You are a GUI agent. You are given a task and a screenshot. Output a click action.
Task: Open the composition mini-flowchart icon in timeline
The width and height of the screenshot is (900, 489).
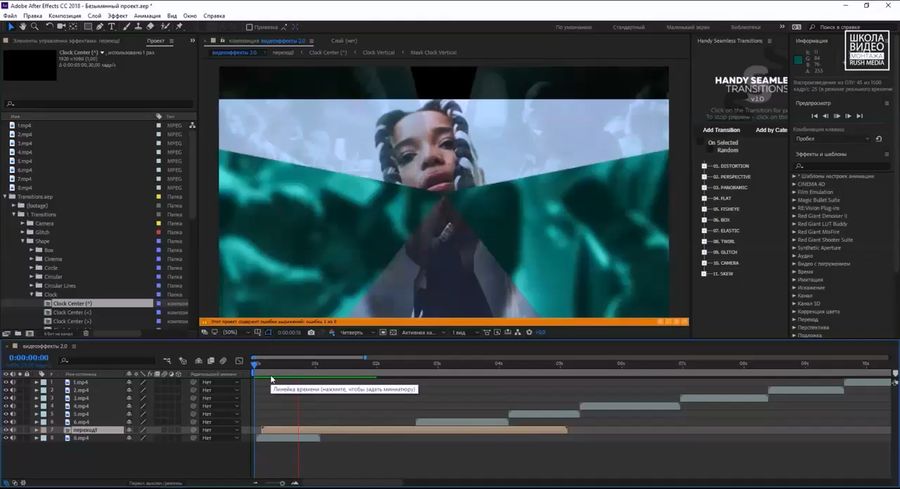(x=167, y=360)
